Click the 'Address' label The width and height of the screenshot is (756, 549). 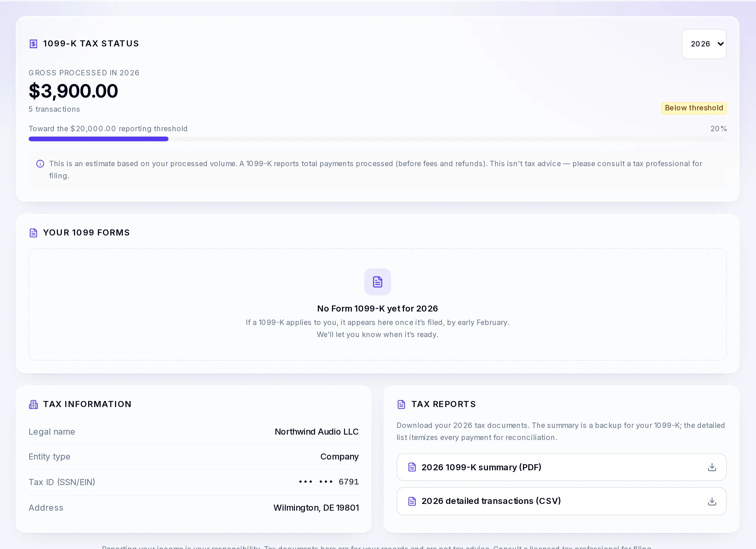pyautogui.click(x=46, y=508)
